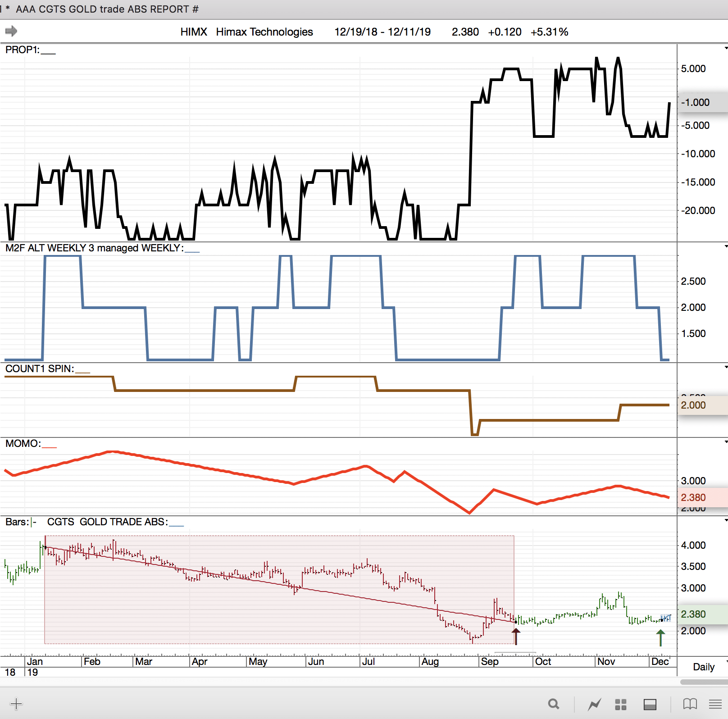Expand the COUNT1 SPIN pane triangle
728x719 pixels.
725,367
